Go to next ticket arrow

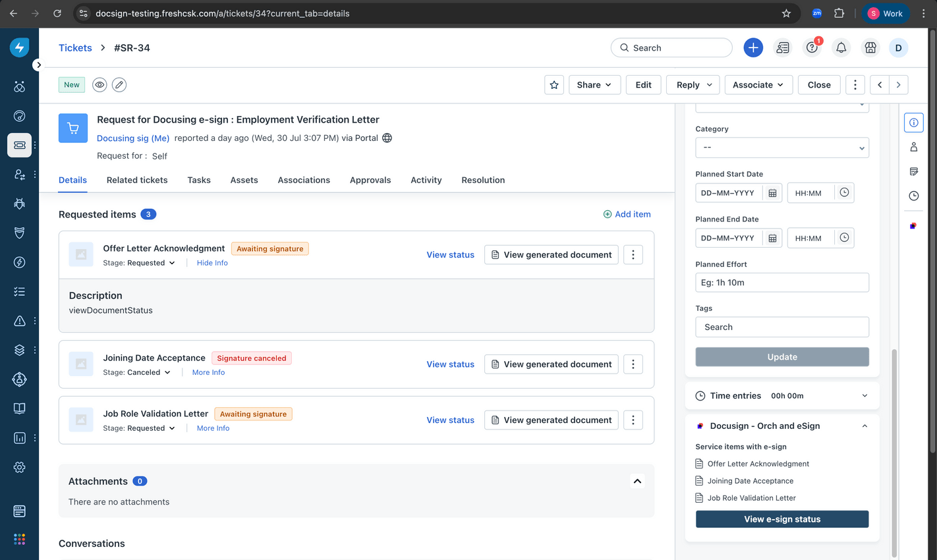coord(899,85)
